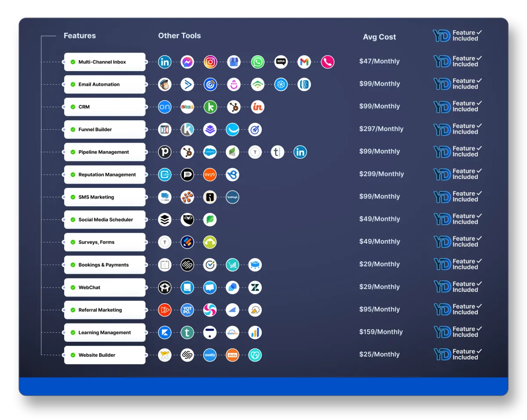Click the "Avg Cost" column heading
This screenshot has width=527, height=420.
[x=379, y=37]
